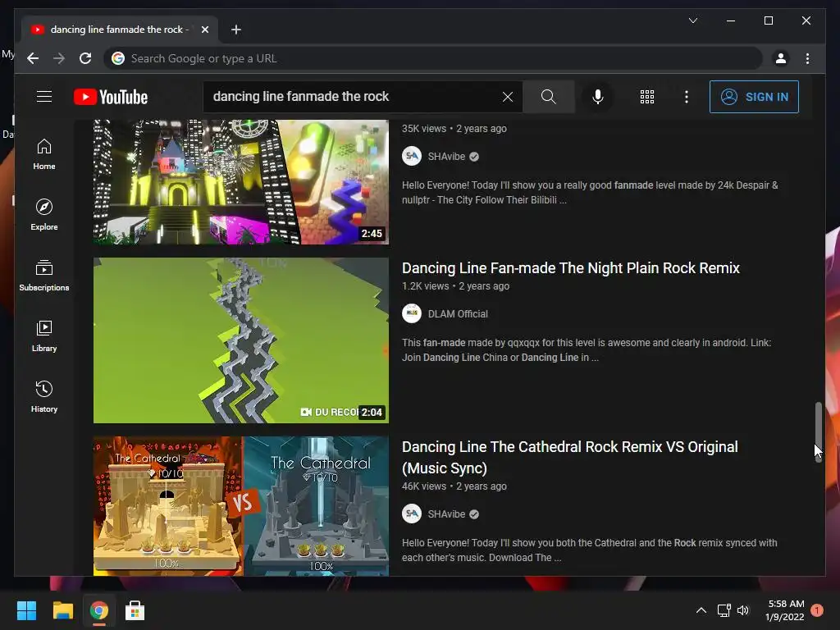The image size is (840, 630).
Task: Open the notification badge in the taskbar
Action: 817,610
